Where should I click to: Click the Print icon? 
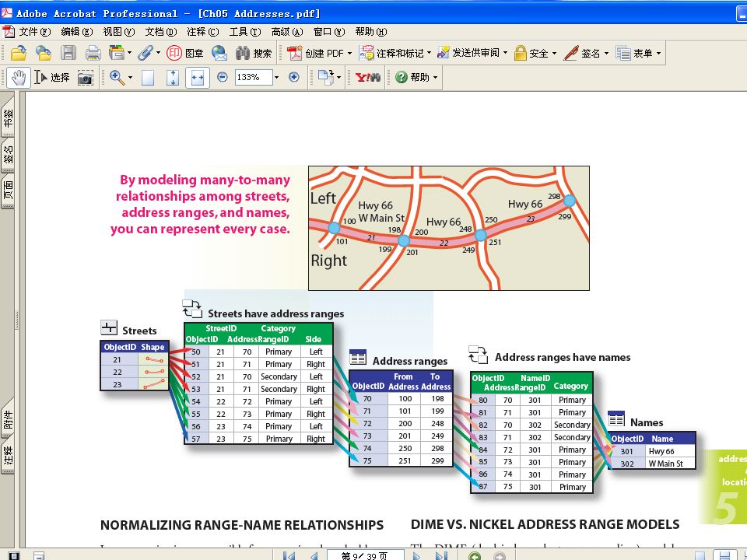click(x=93, y=53)
